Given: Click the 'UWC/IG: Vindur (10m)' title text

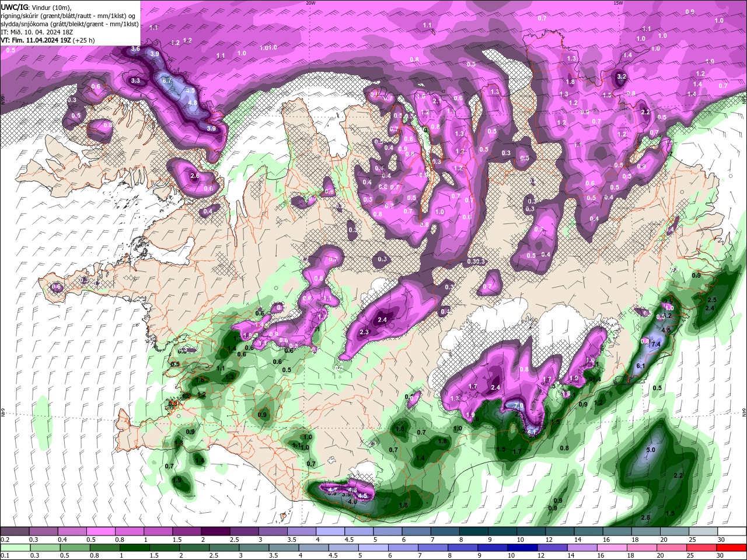Looking at the screenshot, I should click(x=36, y=7).
